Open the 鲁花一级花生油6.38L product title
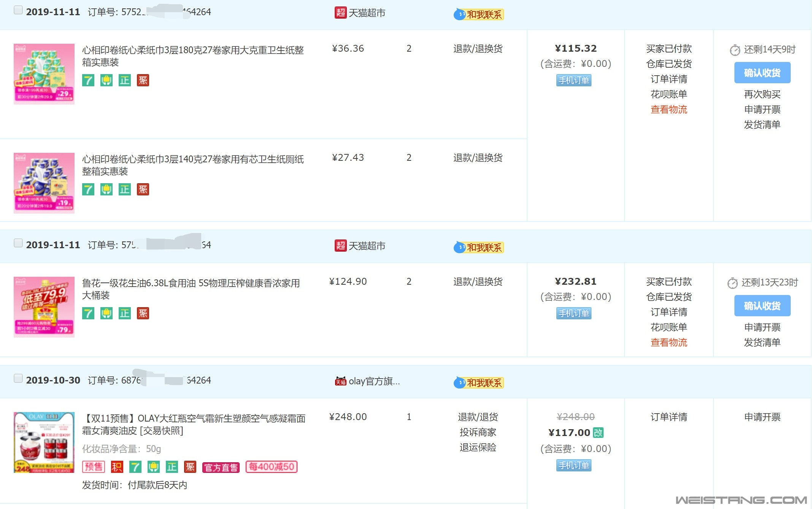Screen dimensions: 812x509 191,289
